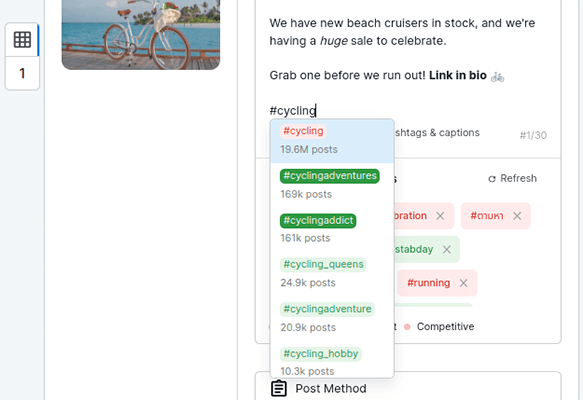The width and height of the screenshot is (583, 400).
Task: Click the Competitive pink legend dot
Action: coord(407,327)
